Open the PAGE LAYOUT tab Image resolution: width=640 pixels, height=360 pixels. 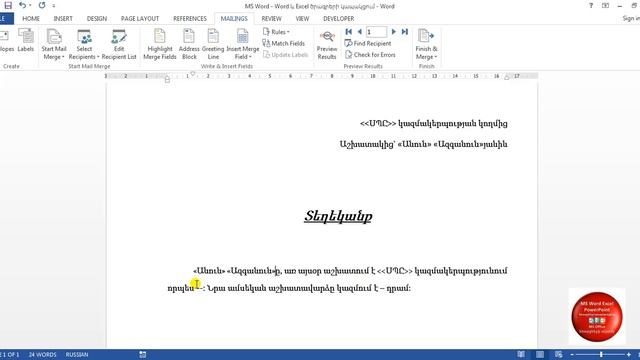coord(140,19)
